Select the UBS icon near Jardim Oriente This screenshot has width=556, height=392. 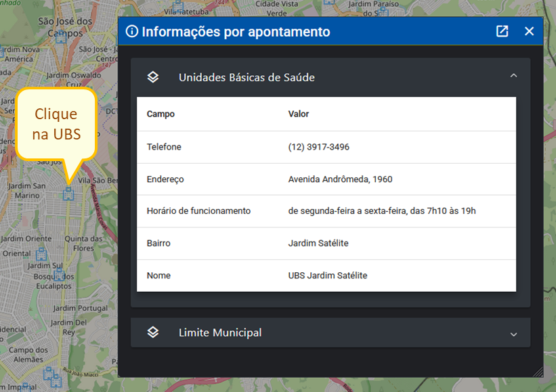pyautogui.click(x=42, y=253)
